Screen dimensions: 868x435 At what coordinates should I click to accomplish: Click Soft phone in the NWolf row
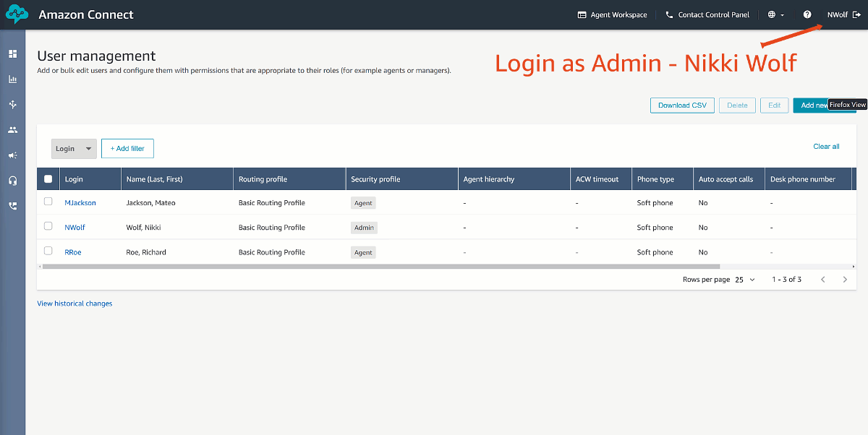tap(655, 228)
